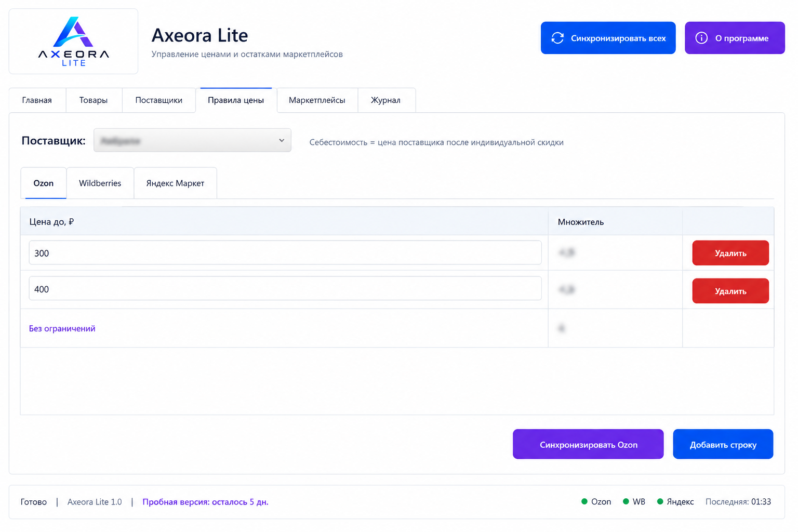This screenshot has height=532, width=798.
Task: Click the Axeora Lite title heading
Action: point(200,35)
